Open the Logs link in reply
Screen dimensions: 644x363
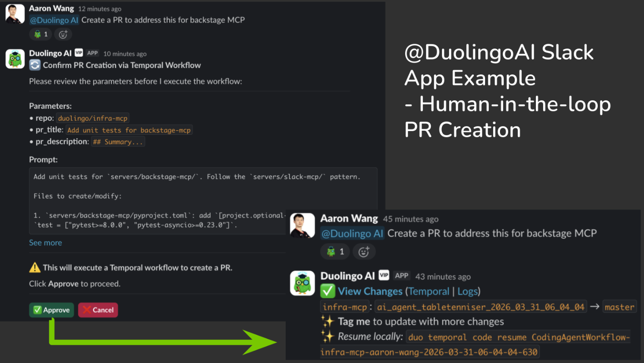click(x=467, y=291)
